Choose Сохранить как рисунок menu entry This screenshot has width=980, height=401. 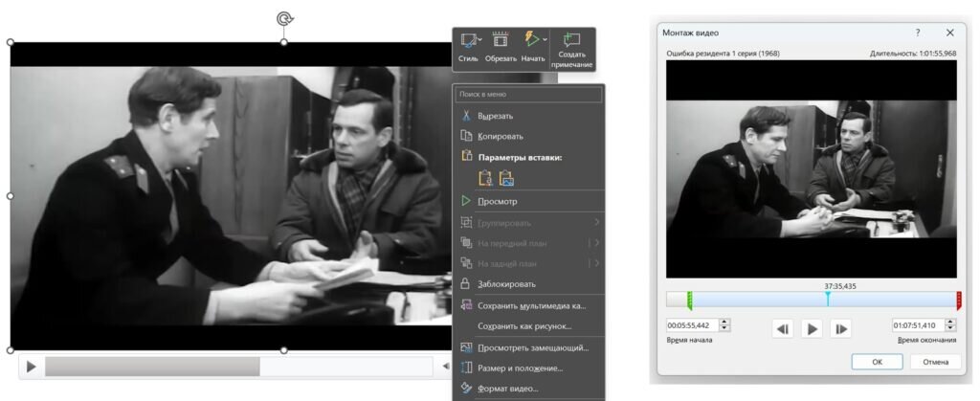[528, 326]
